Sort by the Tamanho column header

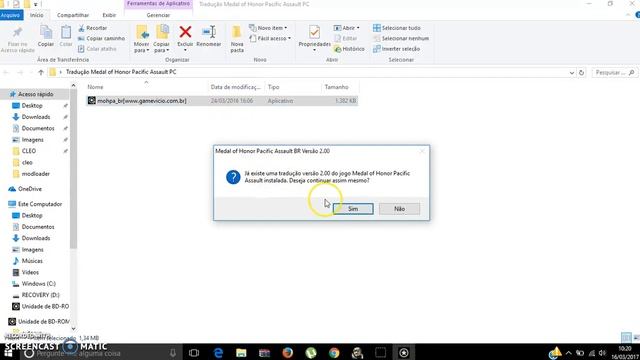tap(340, 87)
